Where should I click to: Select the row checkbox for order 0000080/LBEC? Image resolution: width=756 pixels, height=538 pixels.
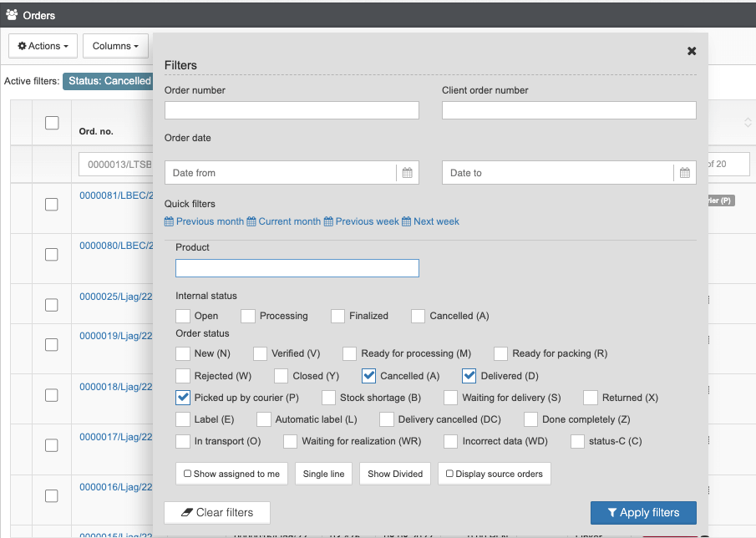(x=52, y=255)
